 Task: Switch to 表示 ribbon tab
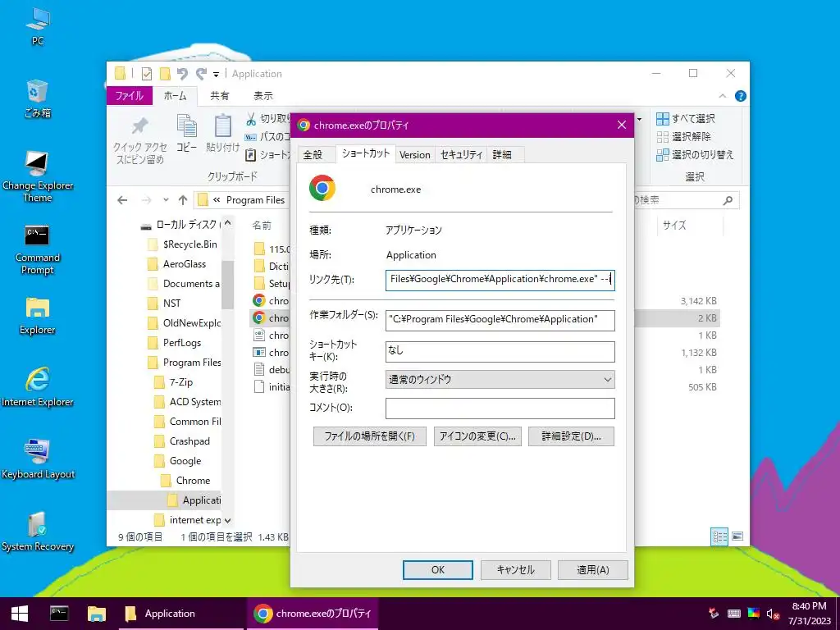pyautogui.click(x=263, y=96)
